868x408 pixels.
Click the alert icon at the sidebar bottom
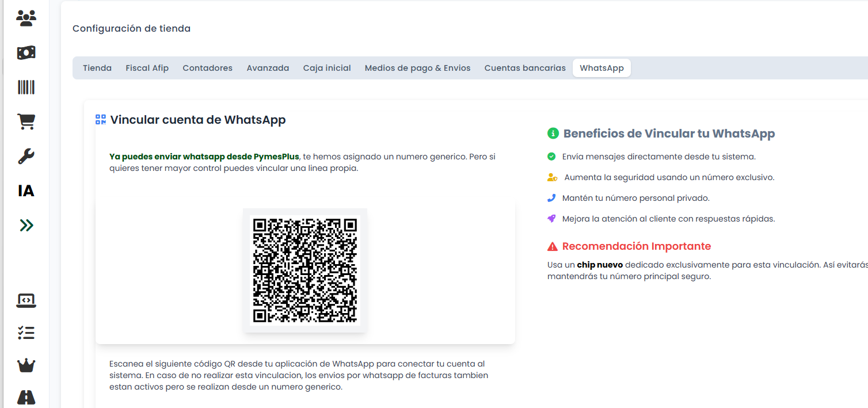pyautogui.click(x=25, y=397)
